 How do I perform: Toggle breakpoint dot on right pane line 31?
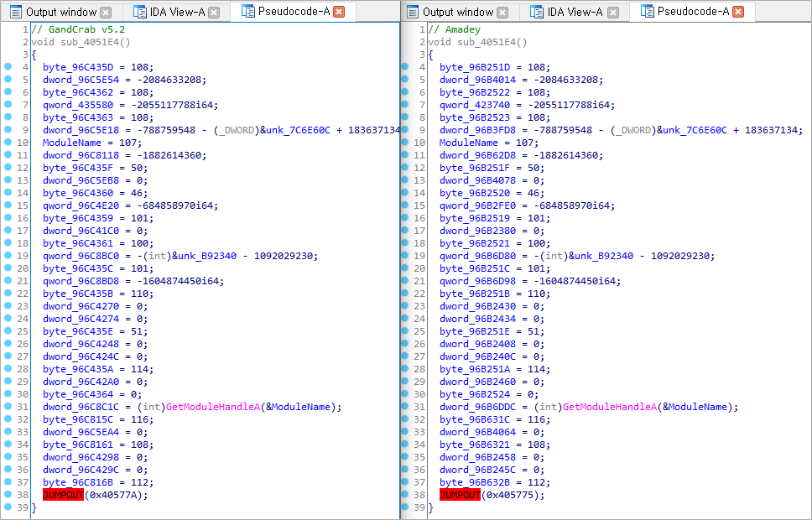tap(405, 407)
